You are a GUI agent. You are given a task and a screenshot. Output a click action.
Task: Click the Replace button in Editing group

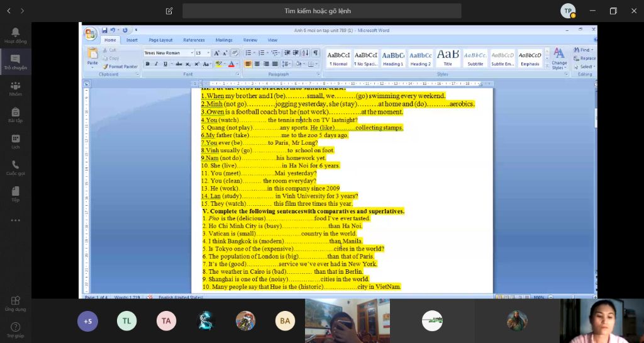coord(584,59)
